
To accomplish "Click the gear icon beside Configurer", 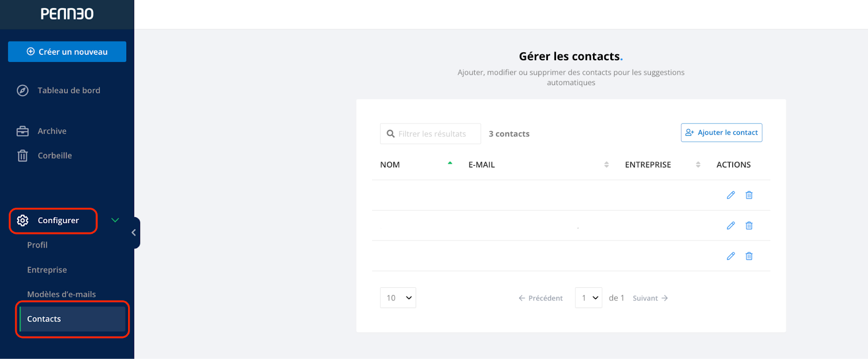I will tap(23, 221).
